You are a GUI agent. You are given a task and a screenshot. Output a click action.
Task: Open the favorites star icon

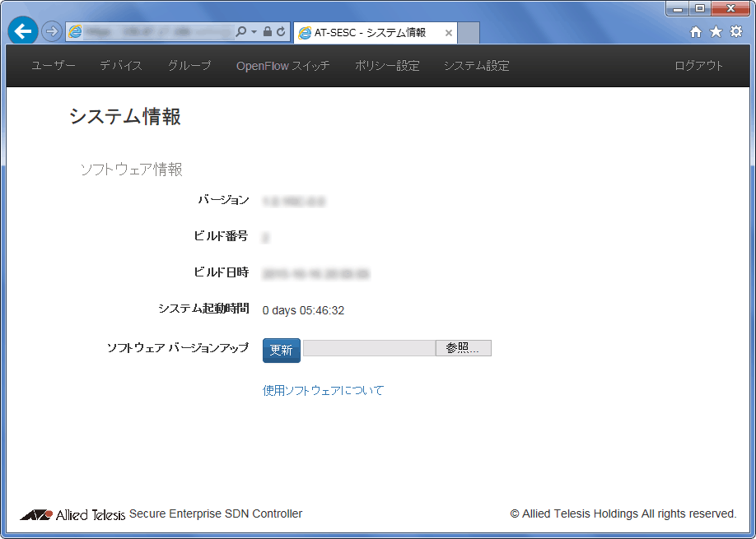pos(716,32)
